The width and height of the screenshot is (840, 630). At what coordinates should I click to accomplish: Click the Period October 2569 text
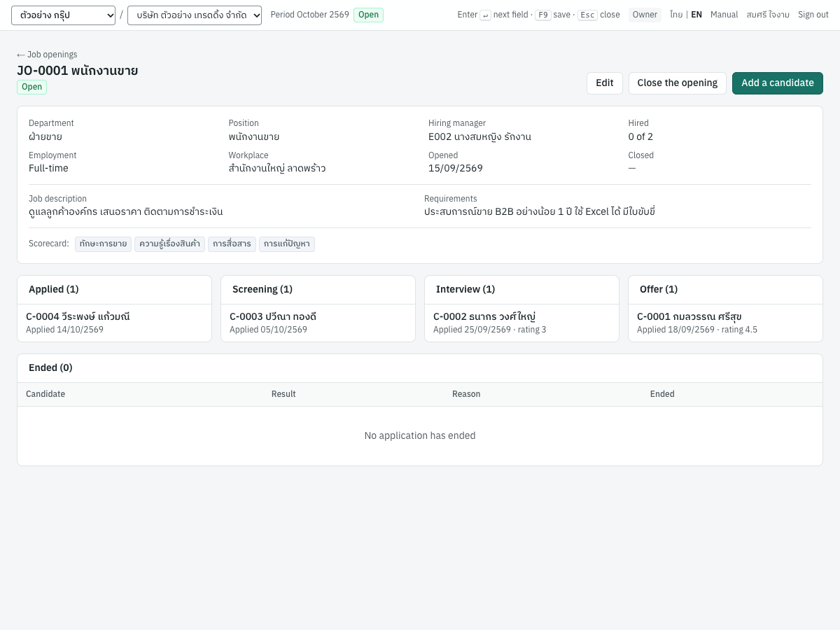[309, 15]
